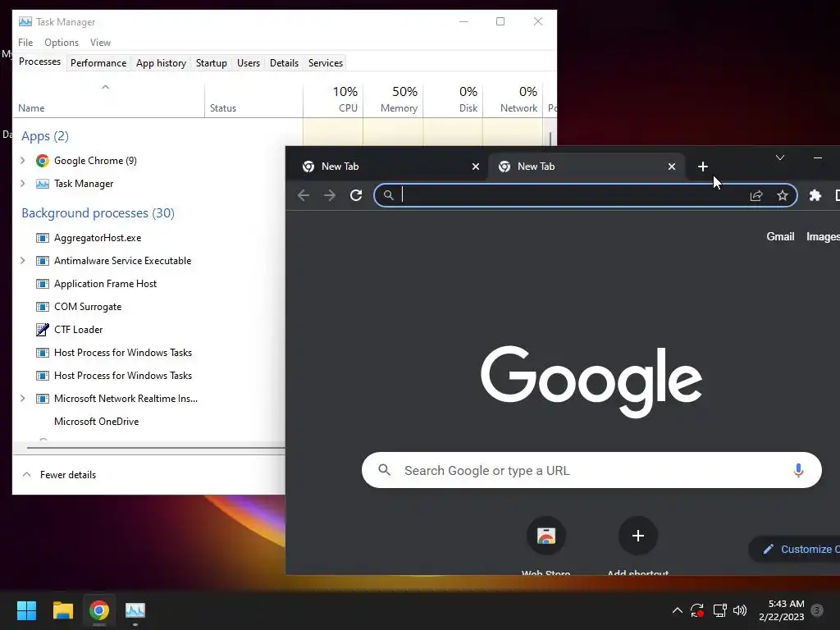Sort processes by Disk column
The height and width of the screenshot is (630, 840).
click(453, 99)
